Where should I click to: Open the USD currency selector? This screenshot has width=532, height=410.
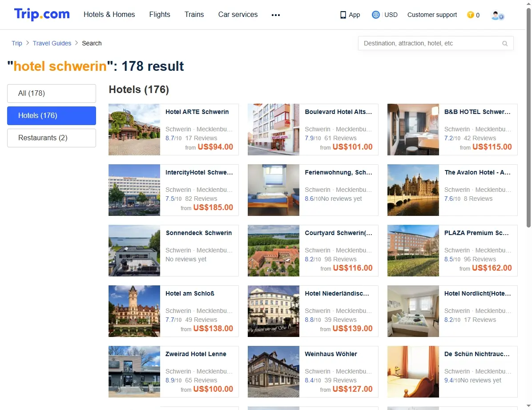pos(391,15)
